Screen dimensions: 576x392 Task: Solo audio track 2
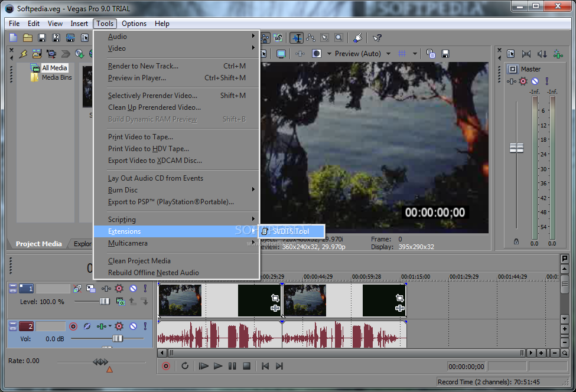[x=145, y=326]
